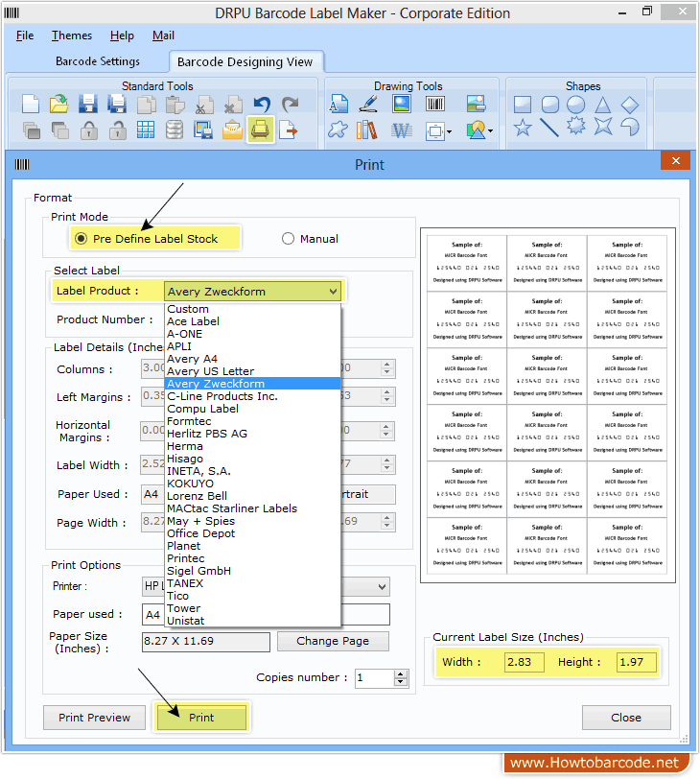Click the Undo arrow icon
Viewport: 700px width, 779px height.
tap(262, 105)
